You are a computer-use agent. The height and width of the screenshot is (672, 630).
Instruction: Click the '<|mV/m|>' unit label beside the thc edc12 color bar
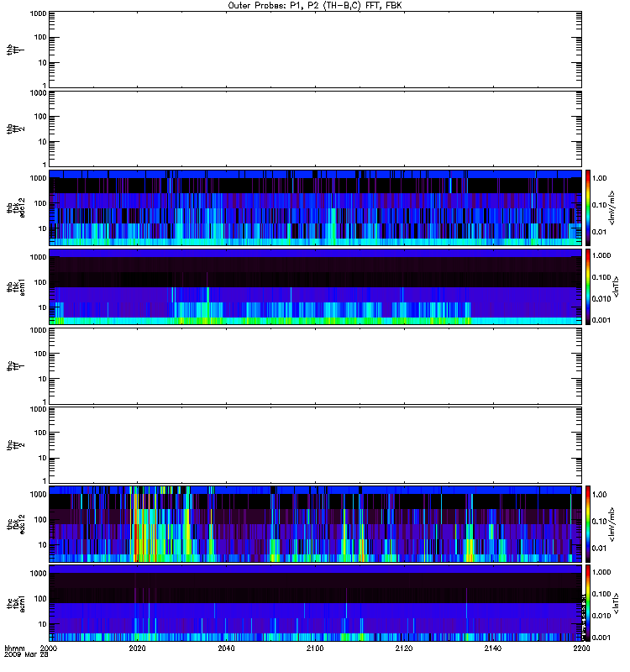pos(612,524)
